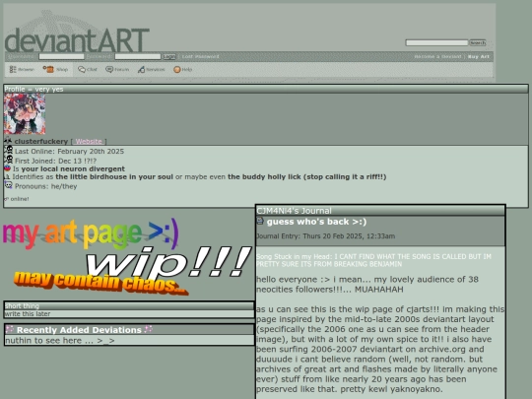Click the icon beside username clusterfuckery
Viewport: 532px width, 399px height.
pos(8,141)
